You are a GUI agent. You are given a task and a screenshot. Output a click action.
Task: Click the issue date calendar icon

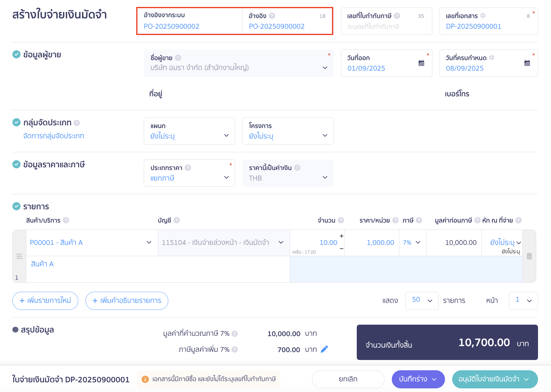[x=421, y=63]
